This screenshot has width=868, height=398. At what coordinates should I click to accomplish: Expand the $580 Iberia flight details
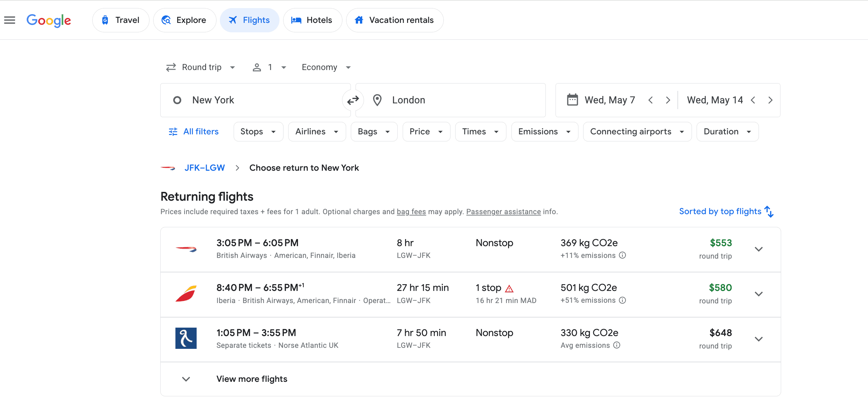pos(759,294)
